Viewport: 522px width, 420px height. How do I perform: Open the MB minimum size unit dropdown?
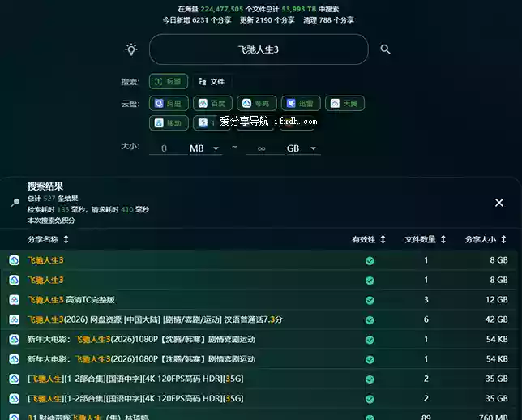204,148
